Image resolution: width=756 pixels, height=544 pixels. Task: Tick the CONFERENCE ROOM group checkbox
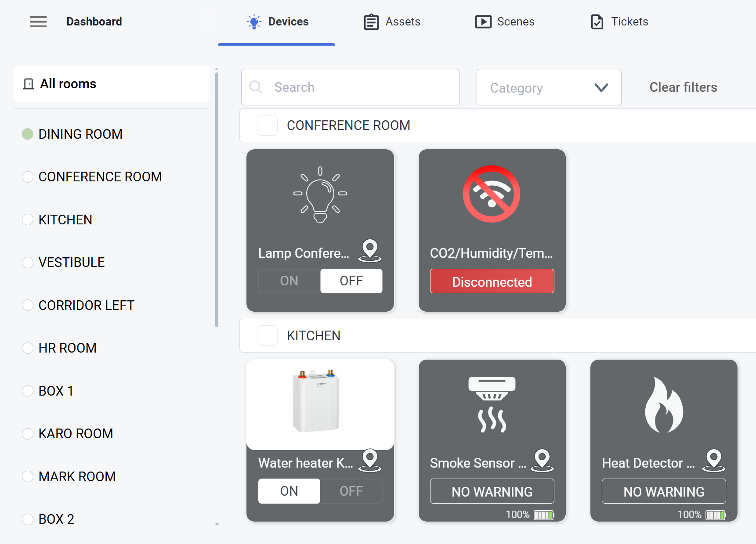click(267, 126)
